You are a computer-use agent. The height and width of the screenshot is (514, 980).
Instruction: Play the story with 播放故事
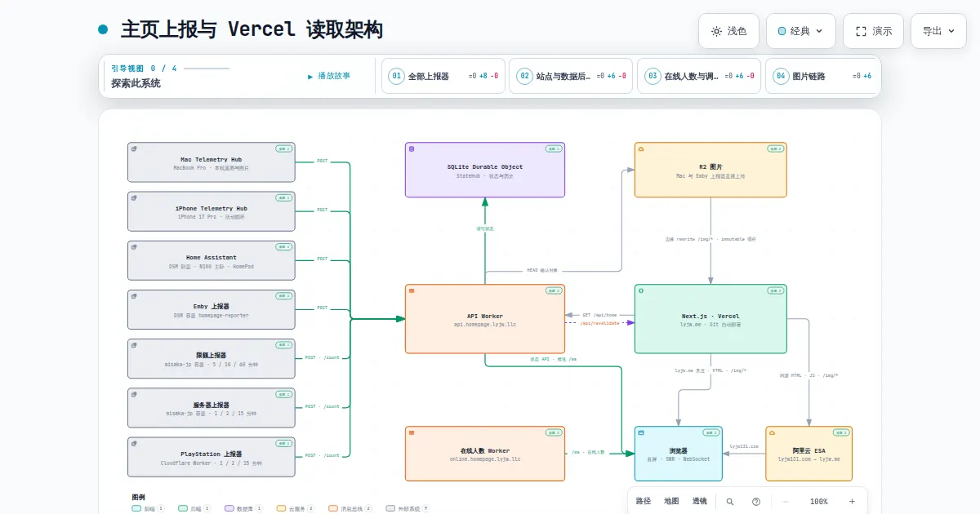[x=329, y=76]
